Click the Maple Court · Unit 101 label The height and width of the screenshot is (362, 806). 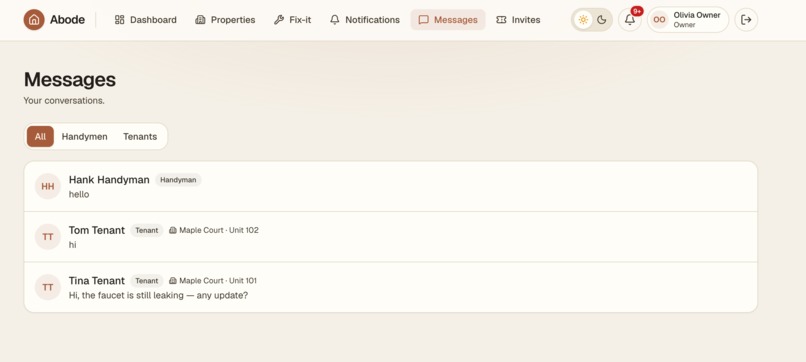(218, 280)
